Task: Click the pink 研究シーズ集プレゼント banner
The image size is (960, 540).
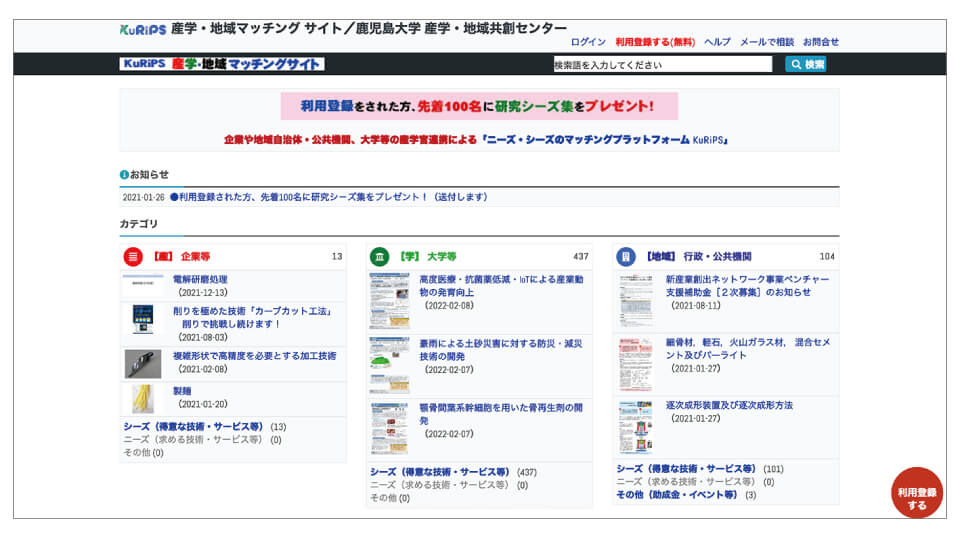Action: (x=479, y=106)
